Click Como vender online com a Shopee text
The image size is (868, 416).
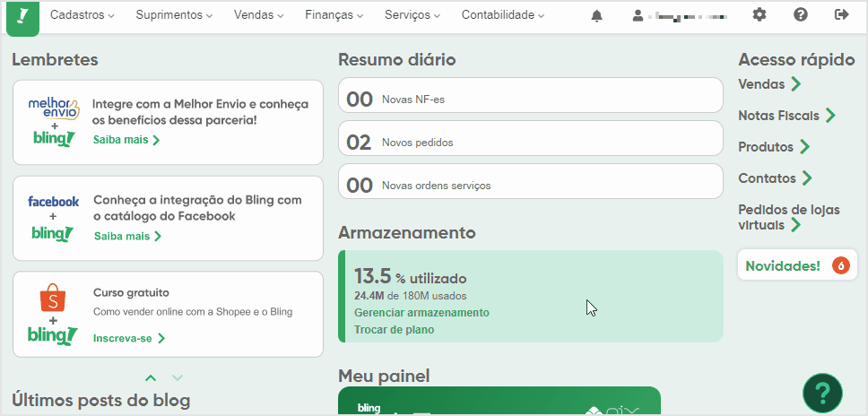pos(193,312)
